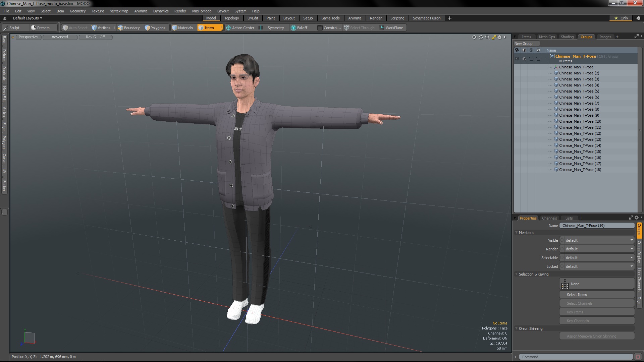Click the Command input field

[x=576, y=357]
